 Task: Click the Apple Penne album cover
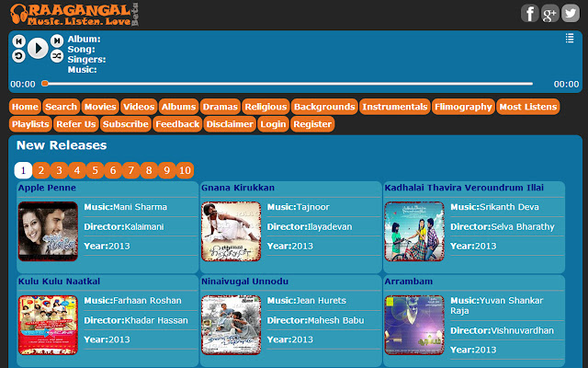click(48, 231)
